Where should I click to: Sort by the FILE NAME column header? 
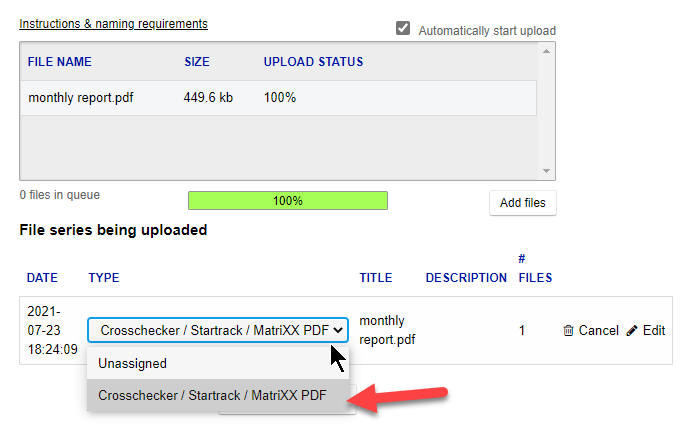tap(60, 62)
